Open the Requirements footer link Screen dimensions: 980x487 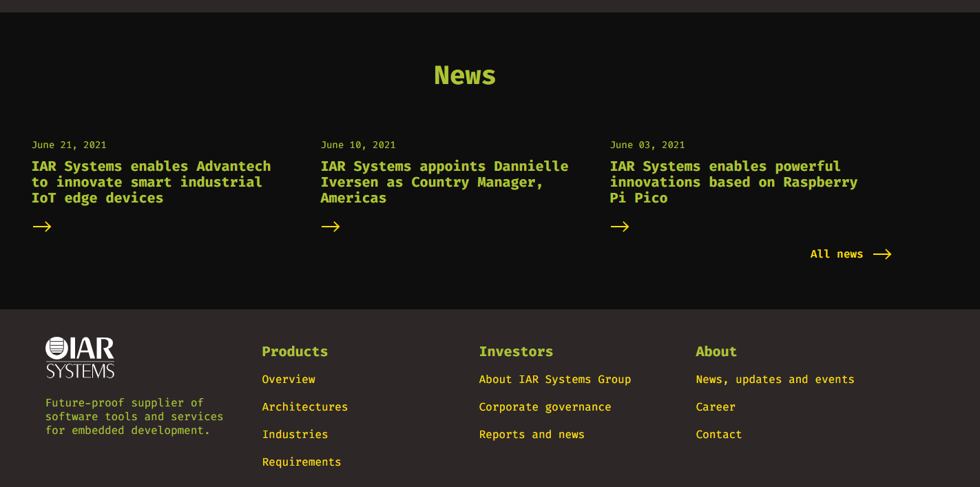pyautogui.click(x=302, y=462)
